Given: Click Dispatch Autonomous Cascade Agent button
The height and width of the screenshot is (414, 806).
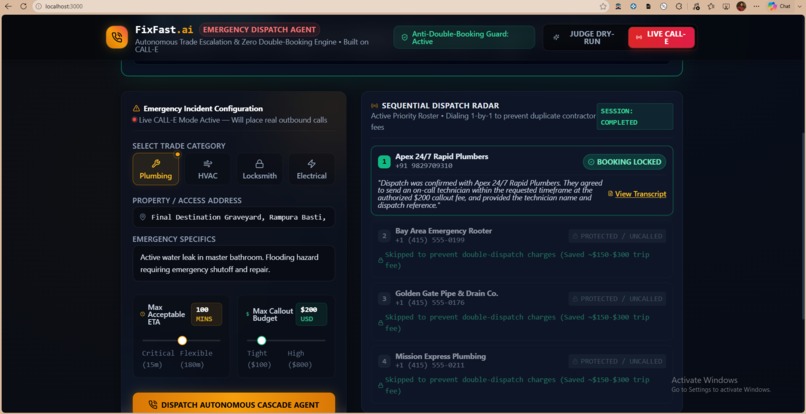Looking at the screenshot, I should pos(234,404).
